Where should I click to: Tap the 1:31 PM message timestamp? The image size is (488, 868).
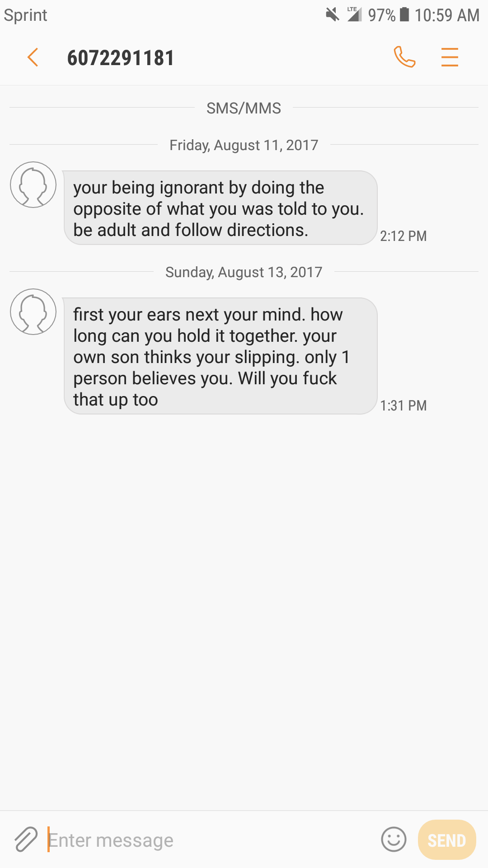403,406
